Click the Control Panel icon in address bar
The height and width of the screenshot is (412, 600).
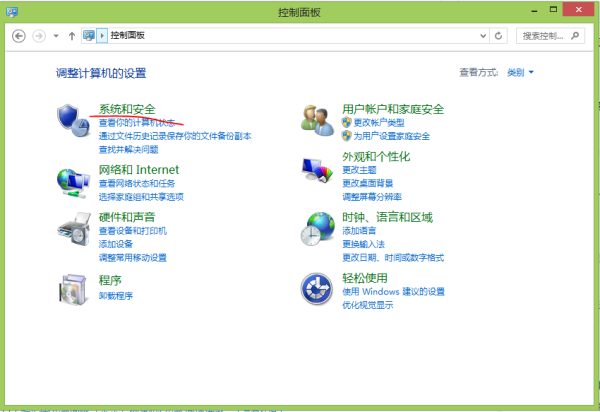click(89, 36)
